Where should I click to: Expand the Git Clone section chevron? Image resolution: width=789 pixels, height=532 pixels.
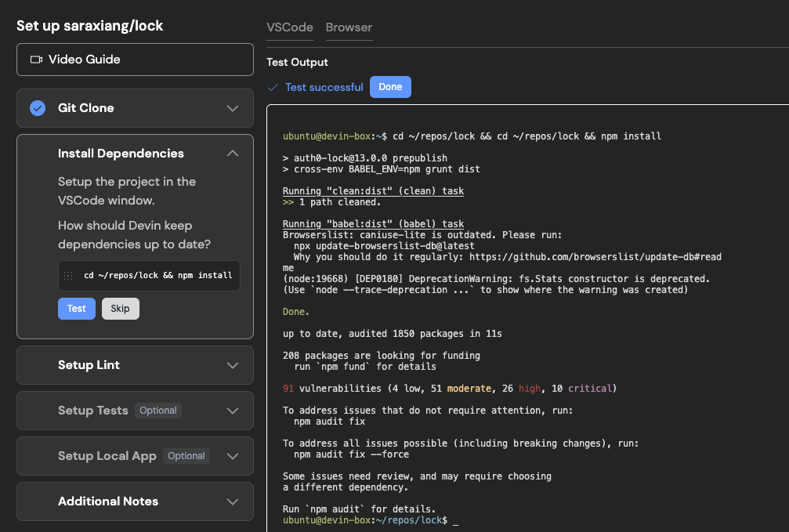233,108
